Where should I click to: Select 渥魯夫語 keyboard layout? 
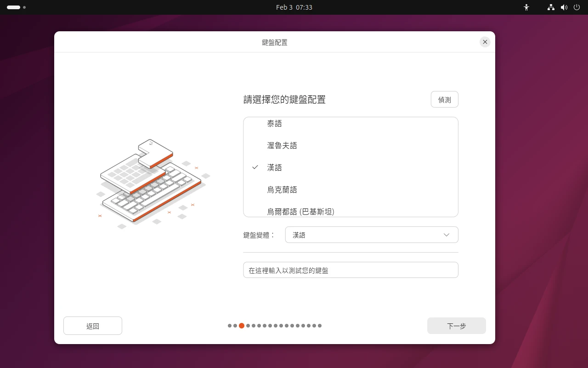282,145
